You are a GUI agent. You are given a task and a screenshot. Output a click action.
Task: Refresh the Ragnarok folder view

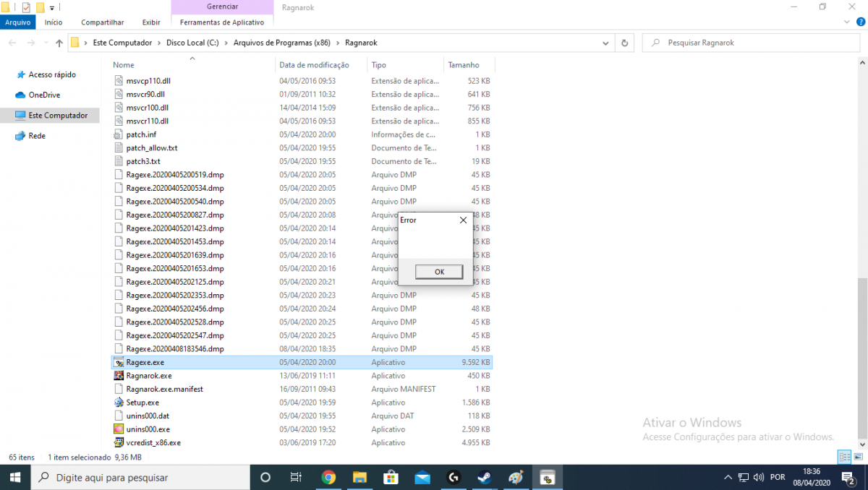[625, 43]
